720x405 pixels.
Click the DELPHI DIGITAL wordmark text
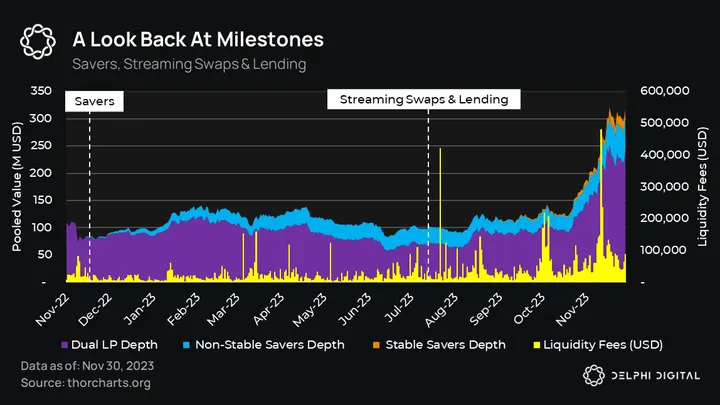coord(654,375)
